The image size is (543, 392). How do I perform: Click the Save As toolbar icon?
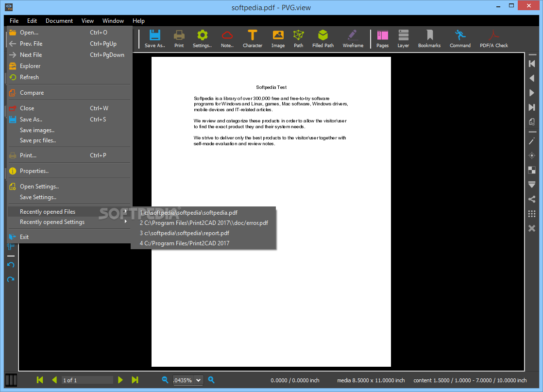click(x=155, y=38)
